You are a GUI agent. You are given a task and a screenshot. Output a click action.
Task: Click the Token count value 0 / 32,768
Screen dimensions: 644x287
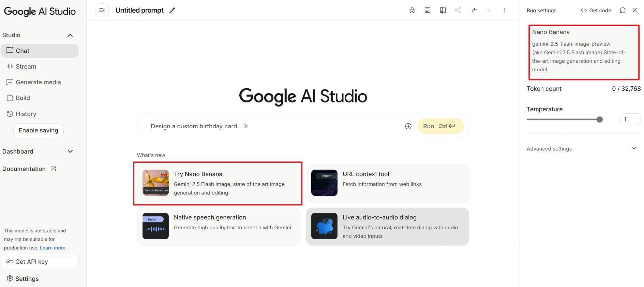[626, 89]
